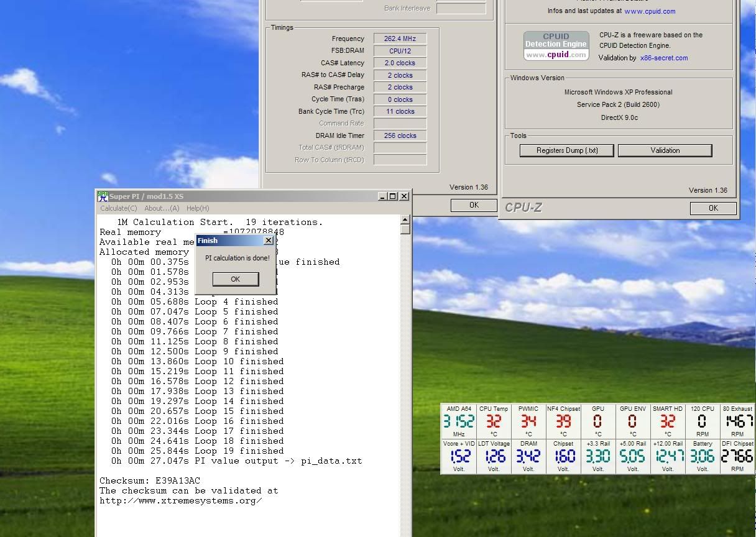756x537 pixels.
Task: Click the RAS# Precharge value field
Action: tap(400, 87)
